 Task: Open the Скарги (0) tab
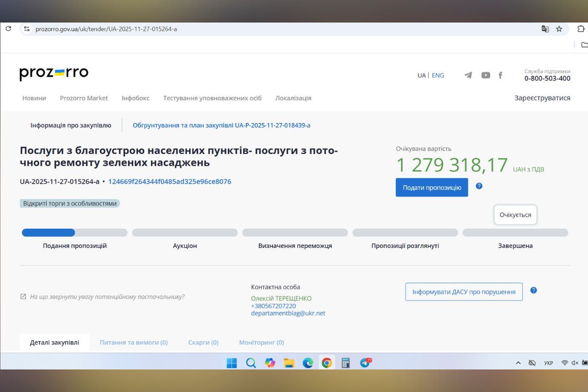(203, 342)
